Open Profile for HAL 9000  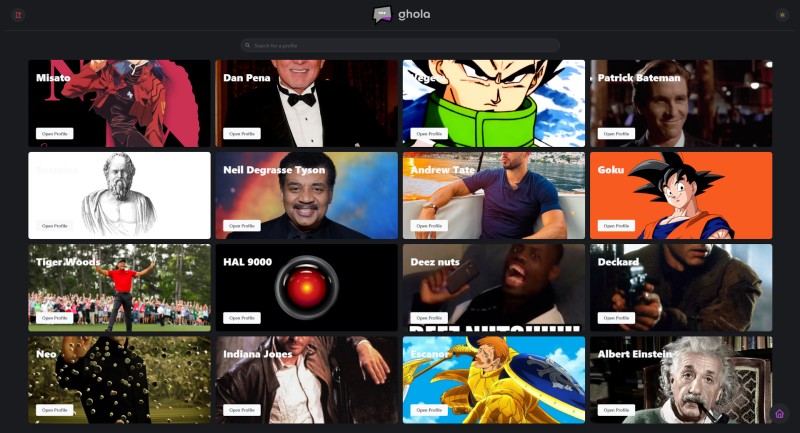click(242, 318)
